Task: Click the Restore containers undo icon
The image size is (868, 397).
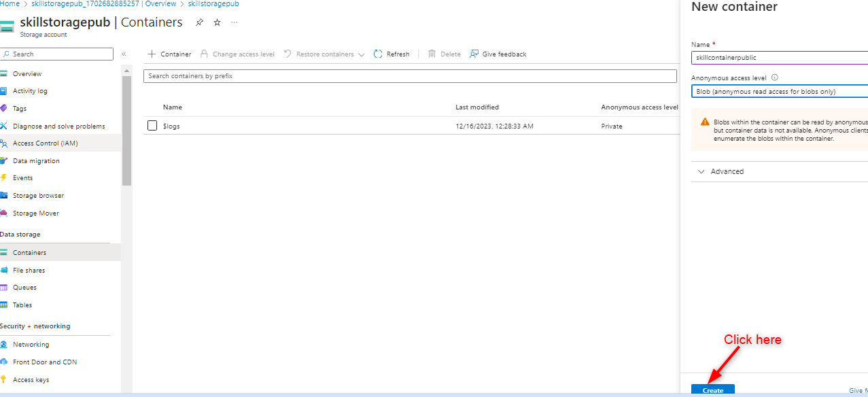Action: pyautogui.click(x=288, y=54)
